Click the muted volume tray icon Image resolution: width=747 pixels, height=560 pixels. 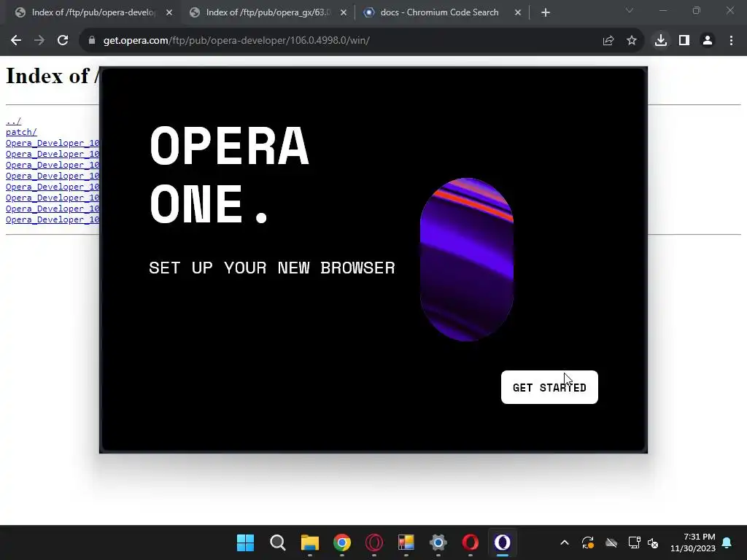(653, 542)
